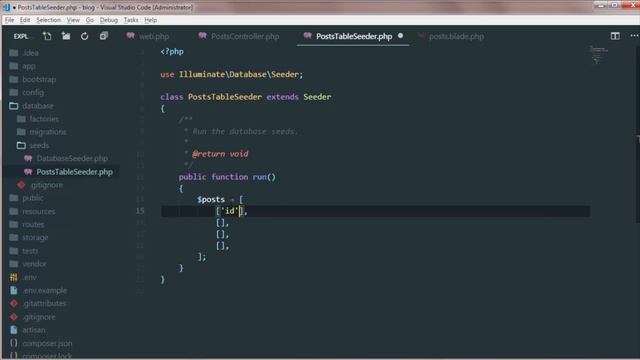Expand the storage folder

35,238
